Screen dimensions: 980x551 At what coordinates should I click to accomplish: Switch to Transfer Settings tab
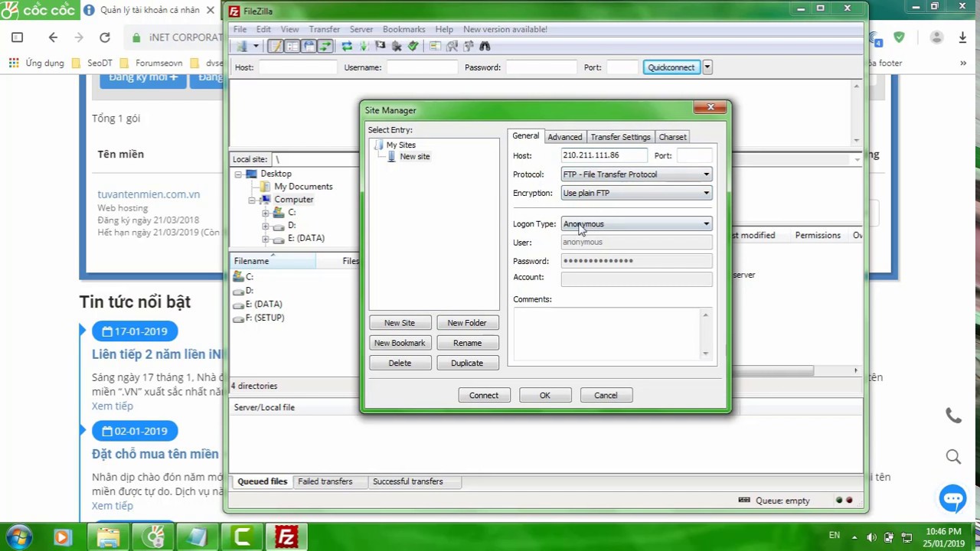(x=620, y=137)
